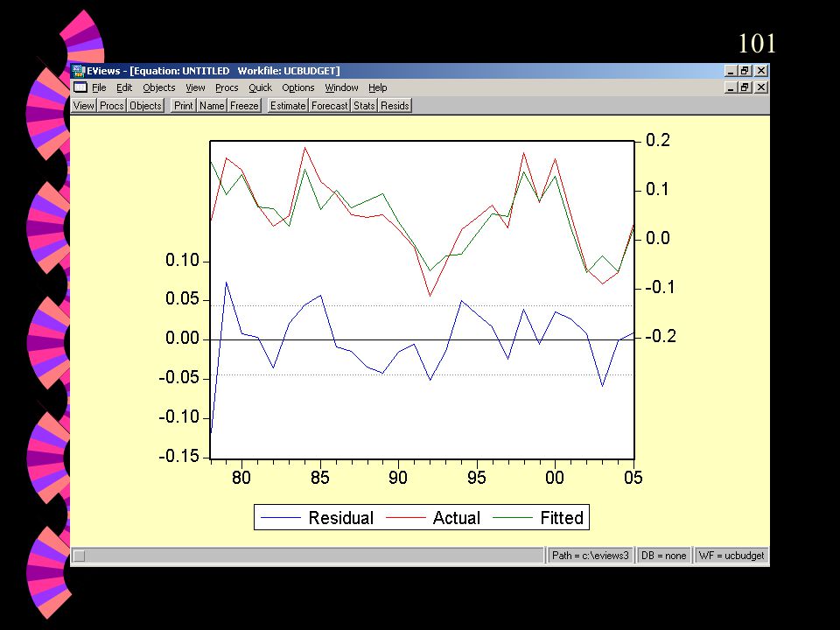
Task: Click the equation window icon beside File menu
Action: click(80, 87)
